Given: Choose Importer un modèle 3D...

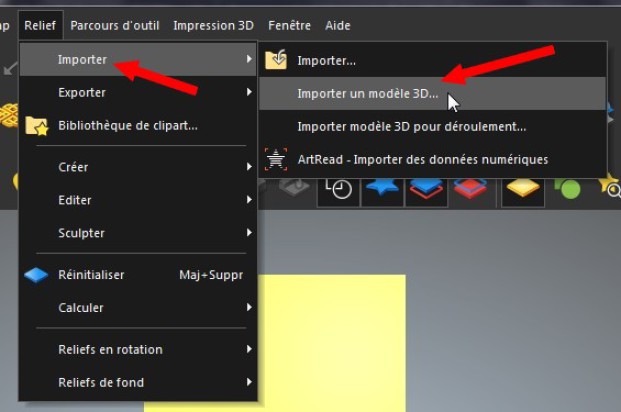Looking at the screenshot, I should click(x=432, y=93).
